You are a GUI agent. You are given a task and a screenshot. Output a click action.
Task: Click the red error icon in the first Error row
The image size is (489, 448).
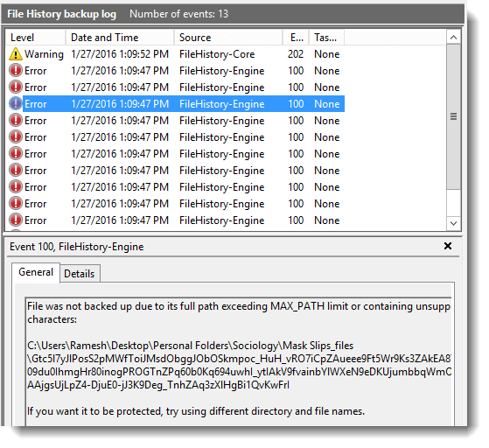[x=16, y=71]
